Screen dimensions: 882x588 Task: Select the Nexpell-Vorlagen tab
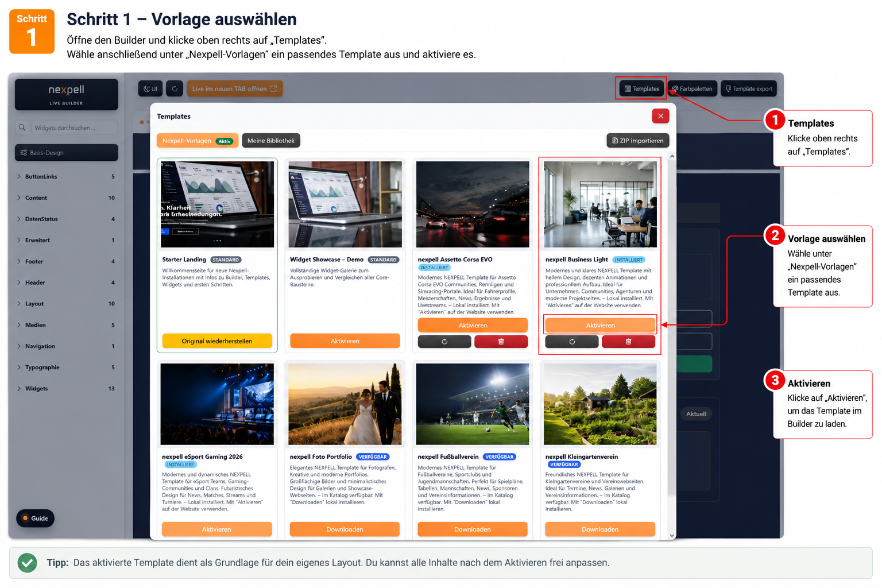198,141
